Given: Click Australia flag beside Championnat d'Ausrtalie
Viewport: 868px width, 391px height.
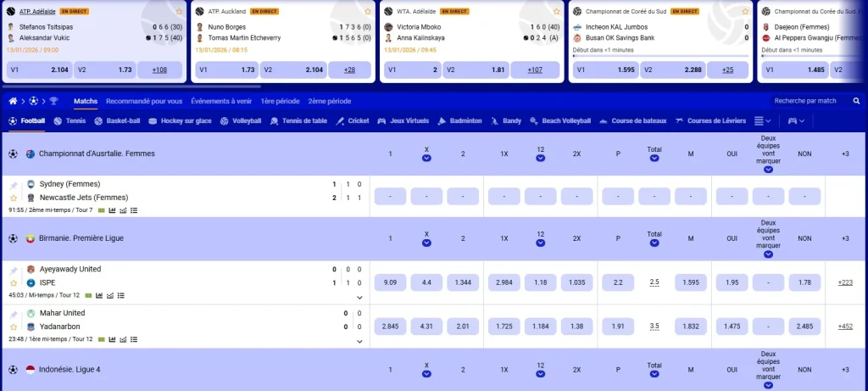Looking at the screenshot, I should coord(31,154).
